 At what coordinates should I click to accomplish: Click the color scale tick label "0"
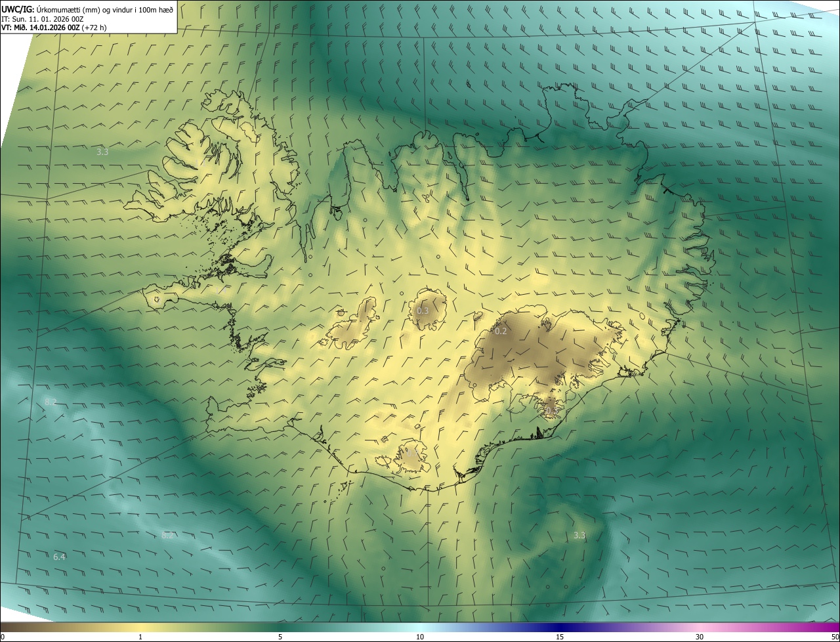point(3,637)
